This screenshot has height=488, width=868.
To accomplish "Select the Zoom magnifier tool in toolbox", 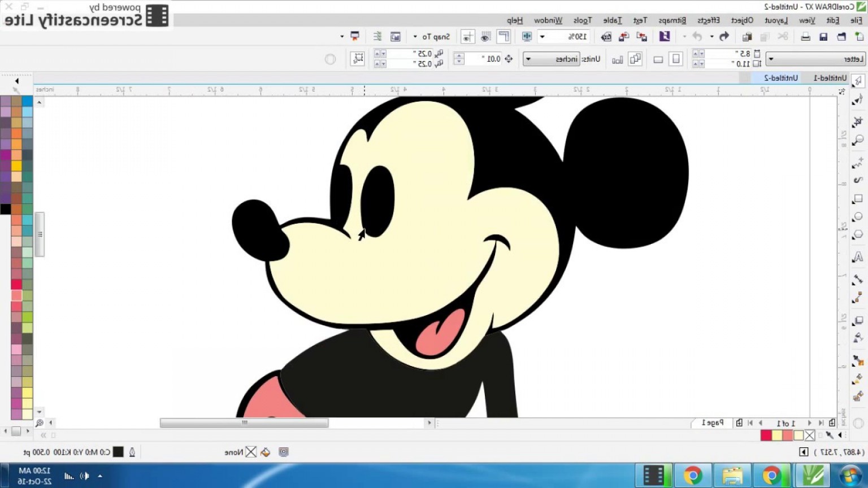I will (x=858, y=140).
